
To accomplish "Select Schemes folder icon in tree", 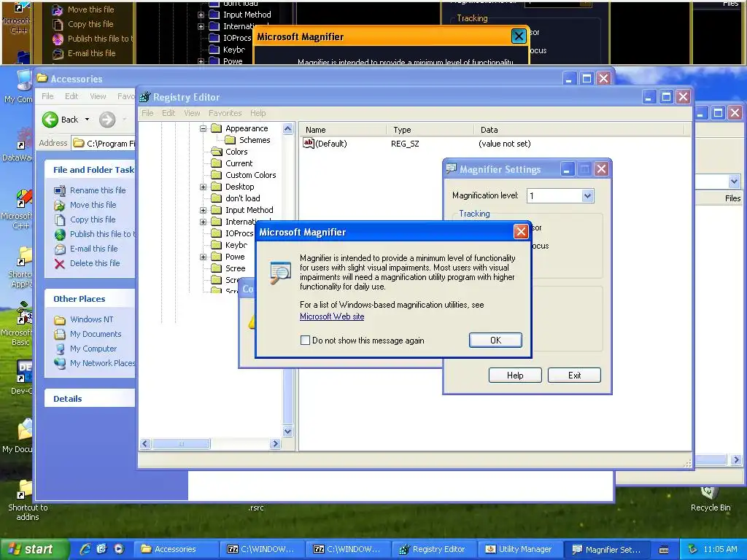I will pyautogui.click(x=230, y=140).
